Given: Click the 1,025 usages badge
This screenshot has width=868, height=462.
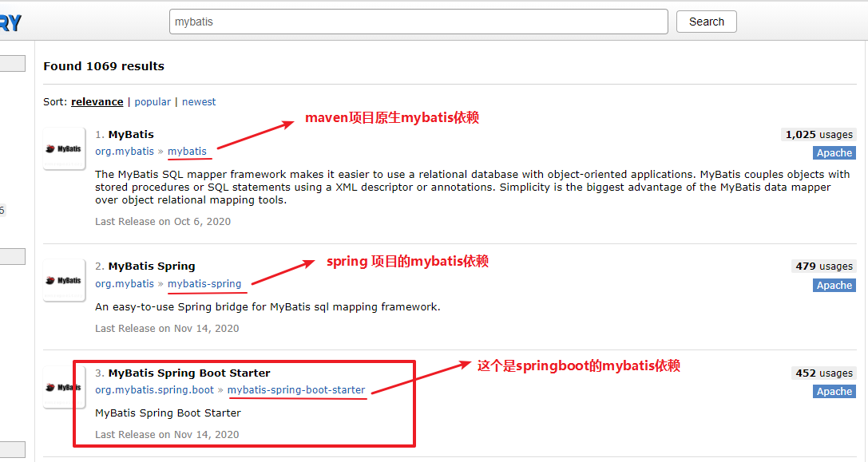Looking at the screenshot, I should click(x=818, y=134).
